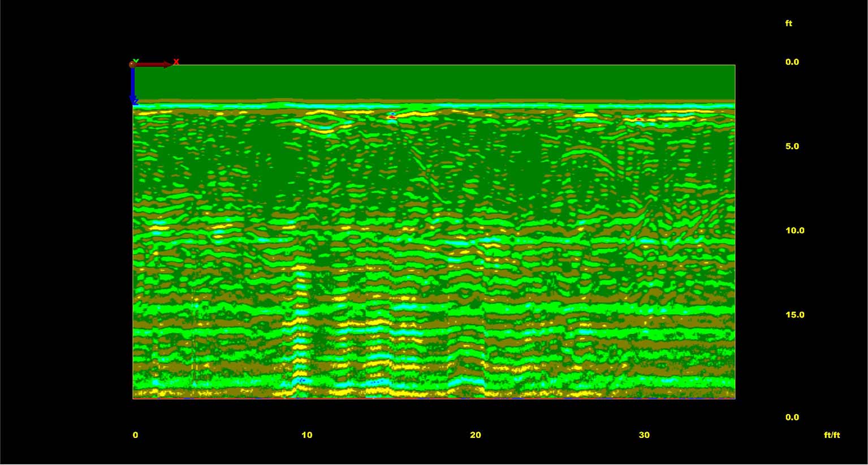This screenshot has width=868, height=465.
Task: Click the "15.0" depth axis label
Action: point(794,315)
